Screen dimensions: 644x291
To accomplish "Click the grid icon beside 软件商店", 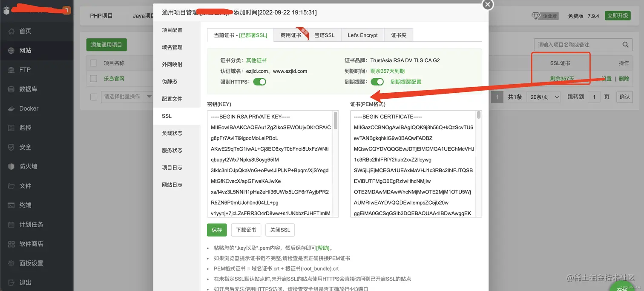I will (x=11, y=244).
